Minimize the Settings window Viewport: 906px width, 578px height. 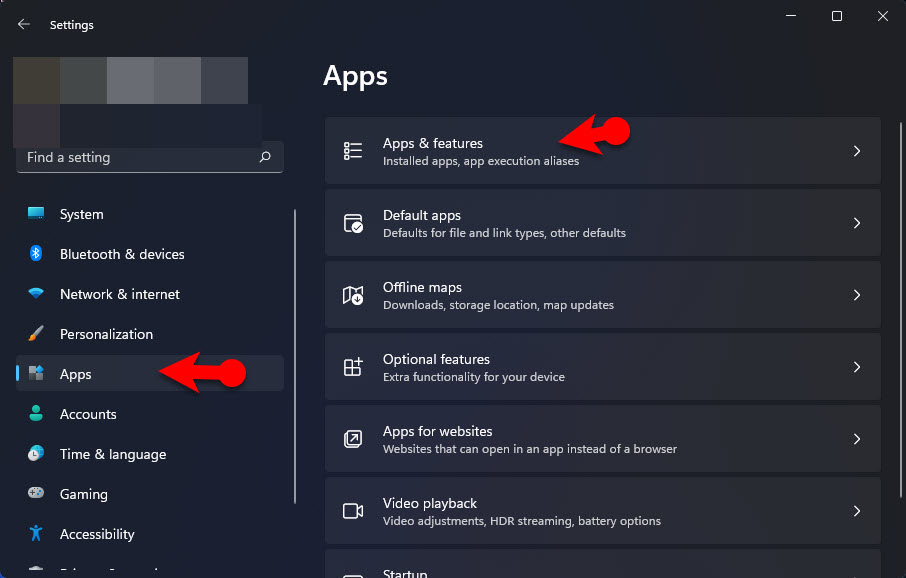(x=791, y=16)
